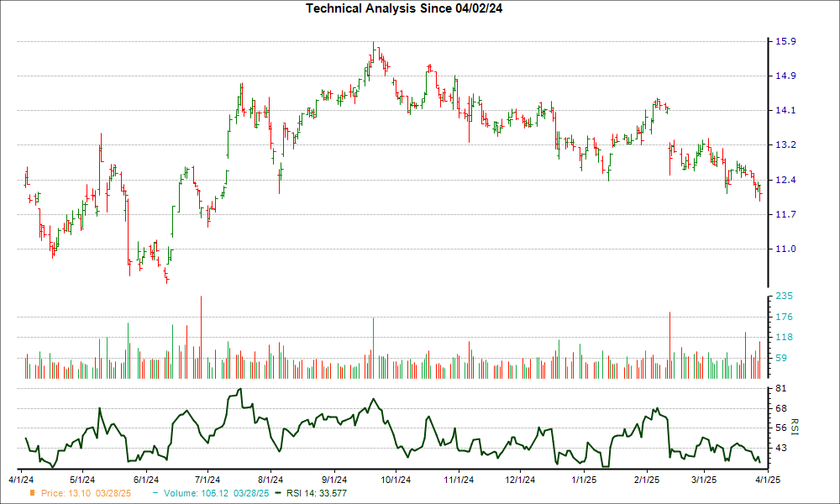Select the 12/1/24 date label
Viewport: 840px width, 504px height.
point(520,480)
